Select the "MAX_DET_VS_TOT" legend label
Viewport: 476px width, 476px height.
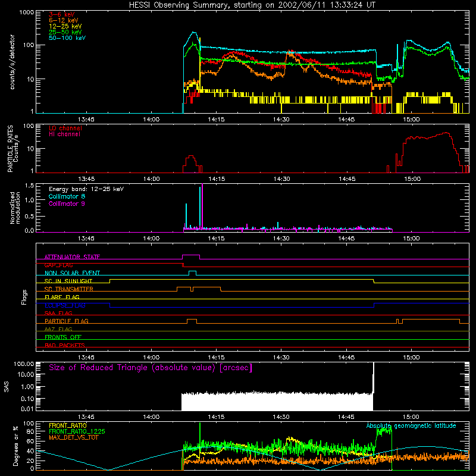click(x=73, y=437)
